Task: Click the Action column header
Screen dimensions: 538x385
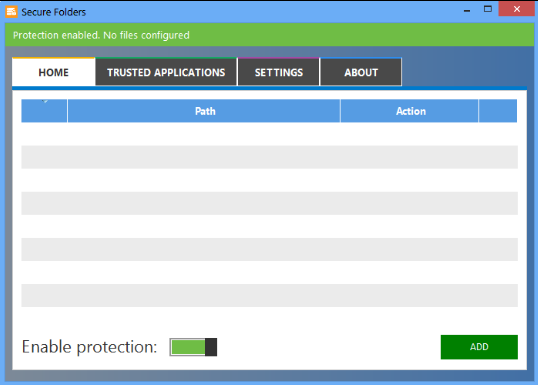Action: pyautogui.click(x=410, y=111)
